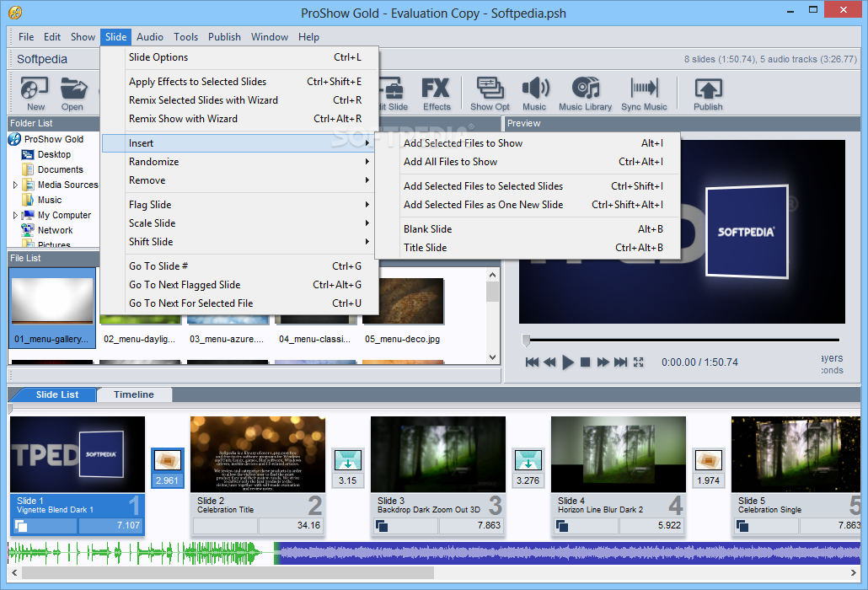868x590 pixels.
Task: Select Slide 3 forest thumbnail
Action: 438,454
